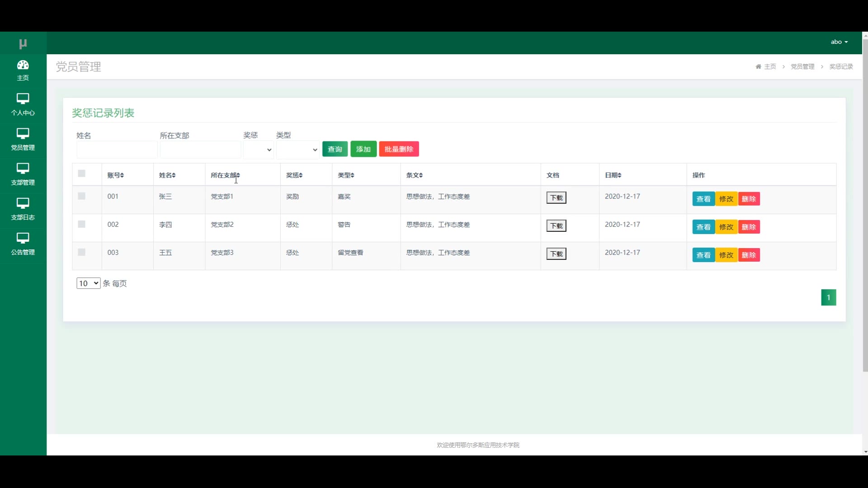Check the row checkbox for account 001

pos(82,196)
